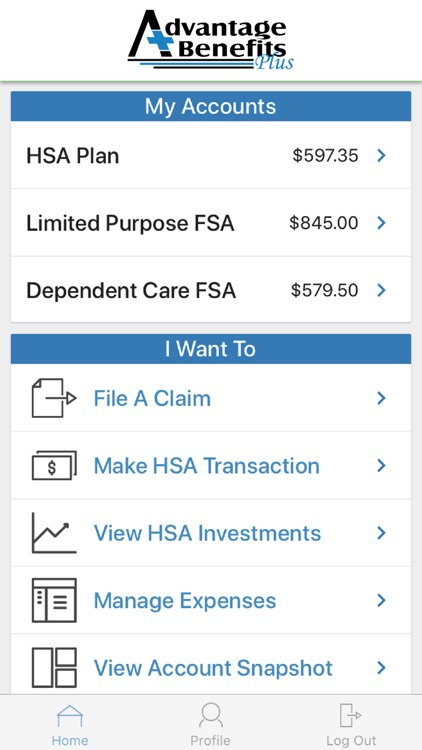Screen dimensions: 422x750
Task: Open chevron next to Manage Expenses
Action: pyautogui.click(x=381, y=600)
